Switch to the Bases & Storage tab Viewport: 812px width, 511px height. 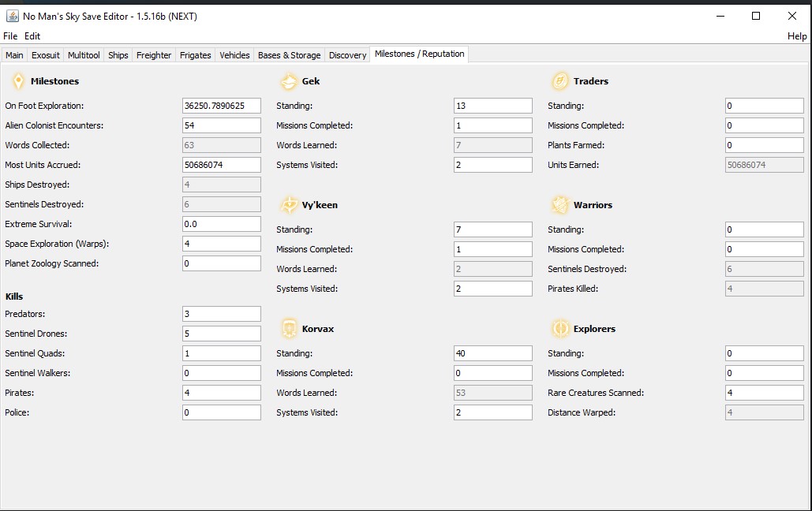coord(289,55)
